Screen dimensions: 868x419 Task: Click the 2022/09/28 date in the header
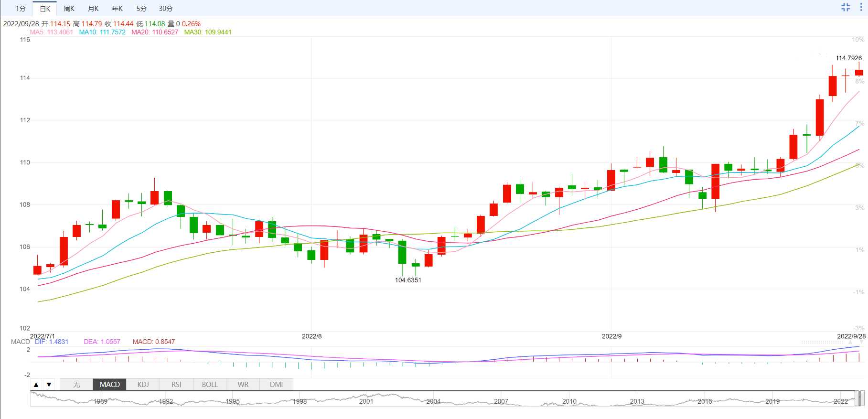pos(21,24)
